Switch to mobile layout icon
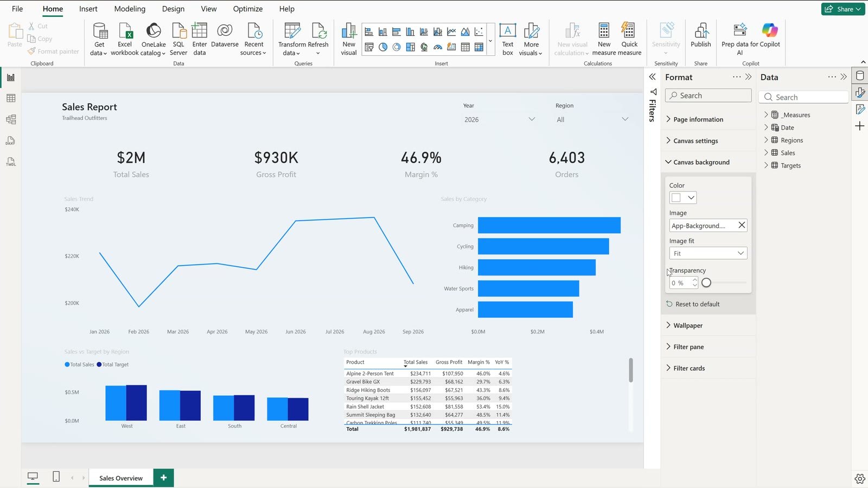The height and width of the screenshot is (488, 868). [56, 477]
